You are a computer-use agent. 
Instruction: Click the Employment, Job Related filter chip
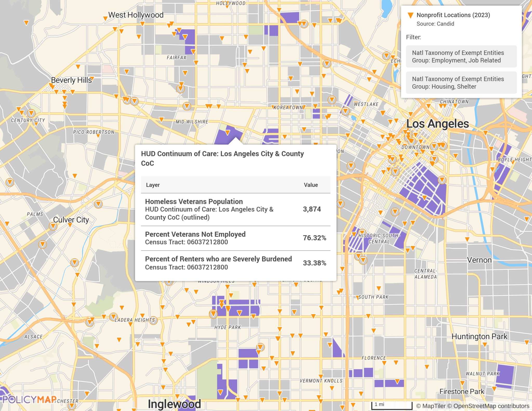(461, 57)
